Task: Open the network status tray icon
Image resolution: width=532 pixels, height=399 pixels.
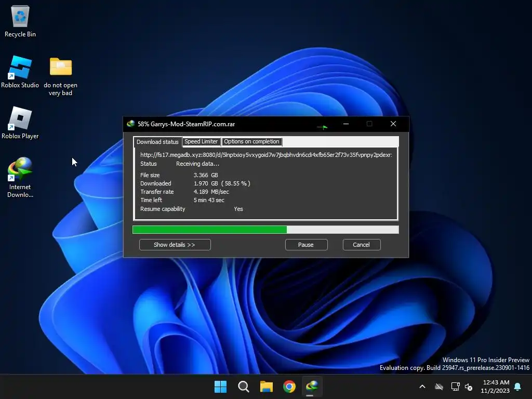Action: pyautogui.click(x=455, y=387)
